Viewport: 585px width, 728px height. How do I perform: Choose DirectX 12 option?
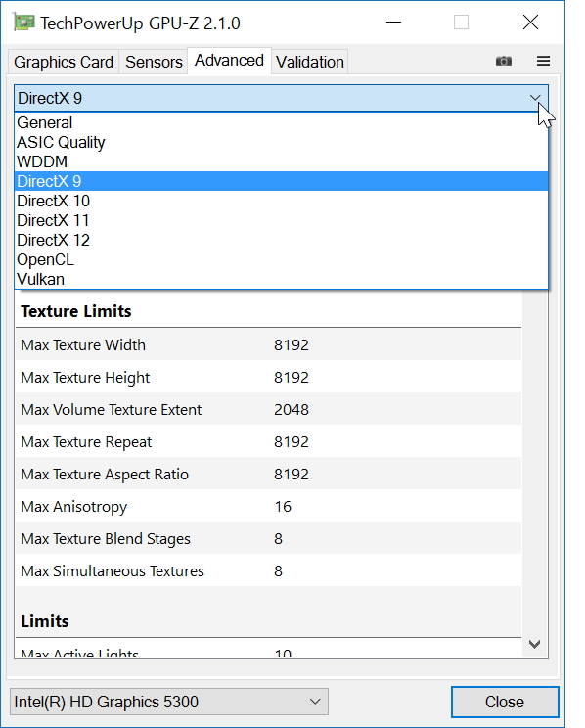pos(282,240)
